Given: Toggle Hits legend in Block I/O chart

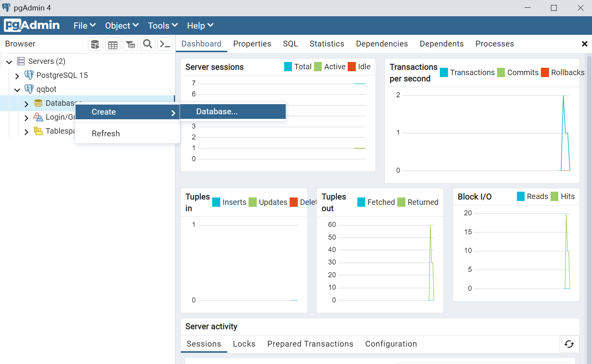Looking at the screenshot, I should click(x=563, y=196).
